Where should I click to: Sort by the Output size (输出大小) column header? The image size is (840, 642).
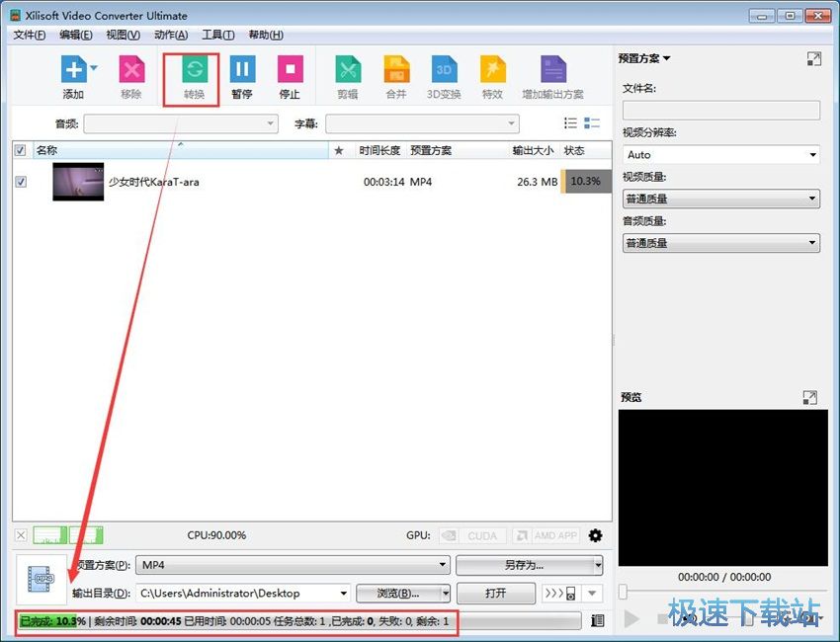(533, 150)
